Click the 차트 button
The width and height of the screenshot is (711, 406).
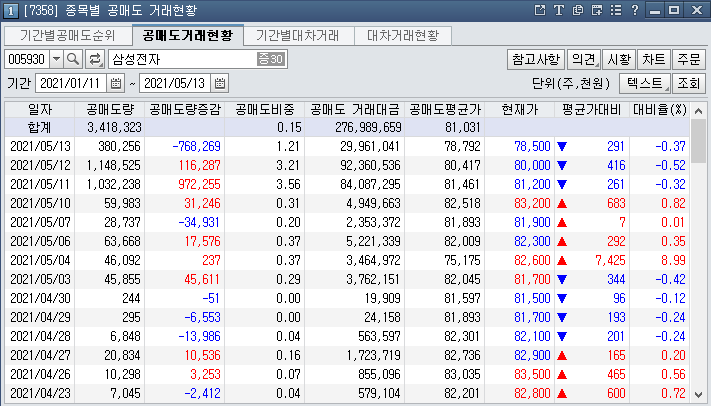pyautogui.click(x=654, y=59)
